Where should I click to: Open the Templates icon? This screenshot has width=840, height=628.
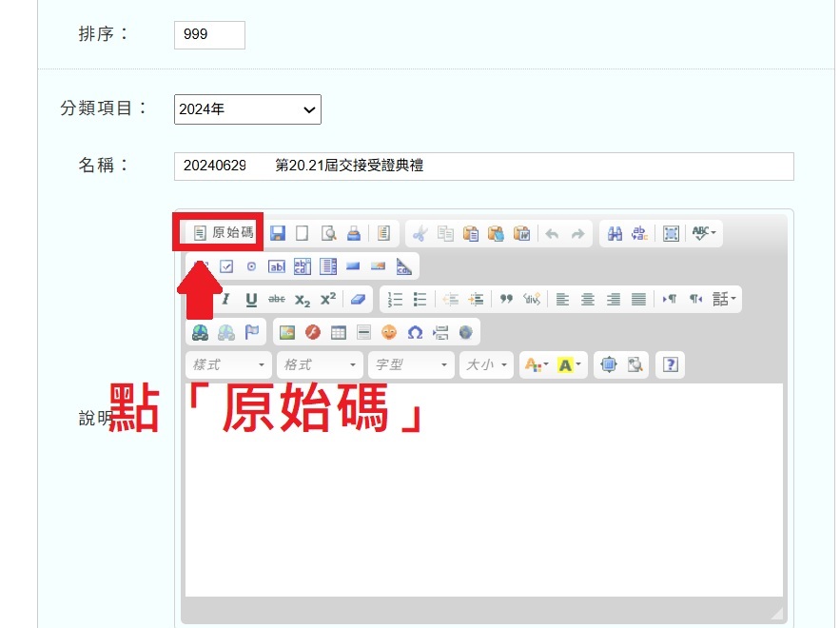(383, 233)
